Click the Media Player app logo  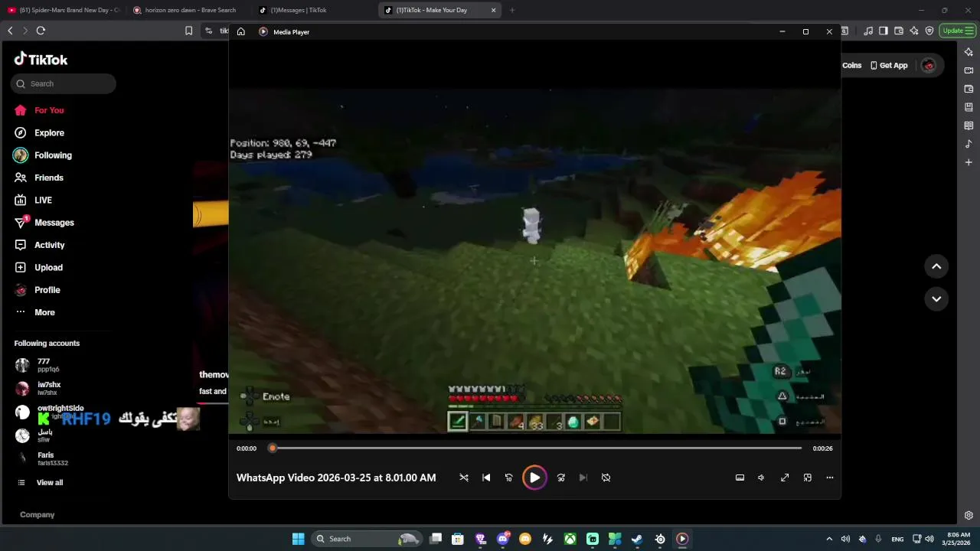coord(263,32)
